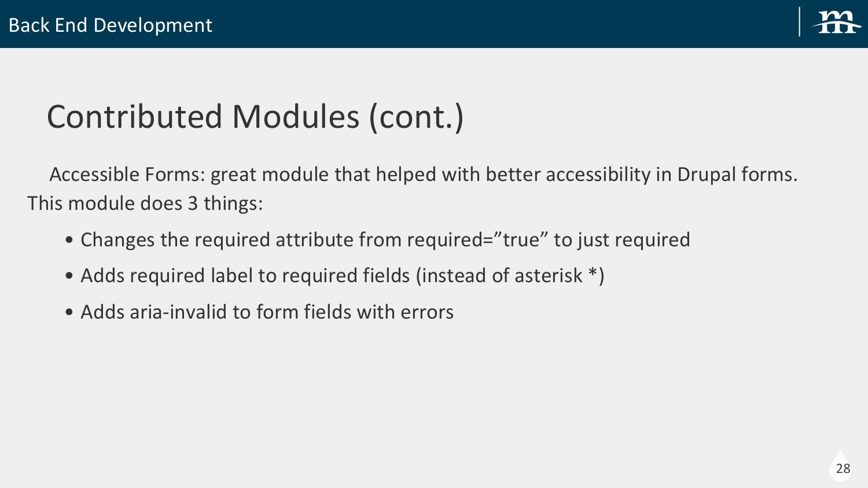
Task: Click the bullet dot before 'Changes the required'
Action: pyautogui.click(x=69, y=241)
